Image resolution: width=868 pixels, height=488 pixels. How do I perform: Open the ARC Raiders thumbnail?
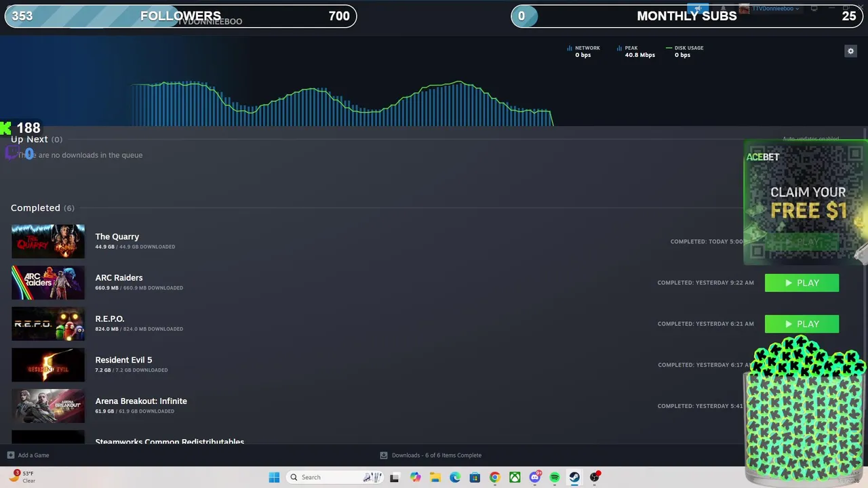(x=48, y=283)
